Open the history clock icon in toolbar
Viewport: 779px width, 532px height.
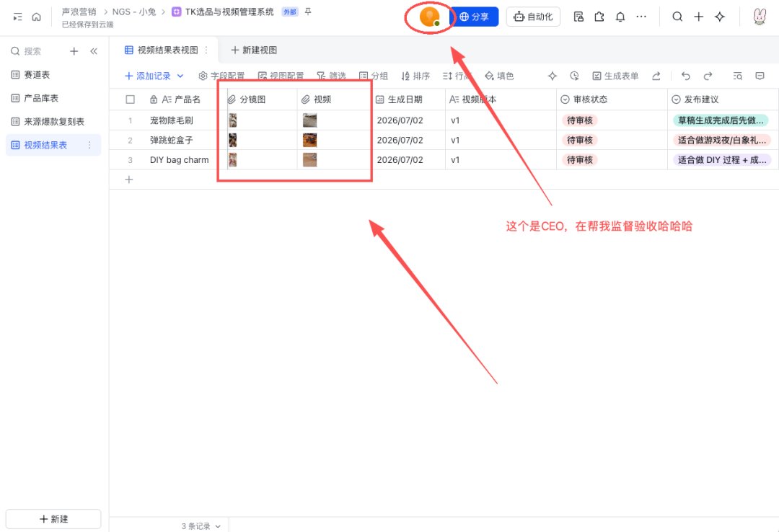click(x=574, y=76)
